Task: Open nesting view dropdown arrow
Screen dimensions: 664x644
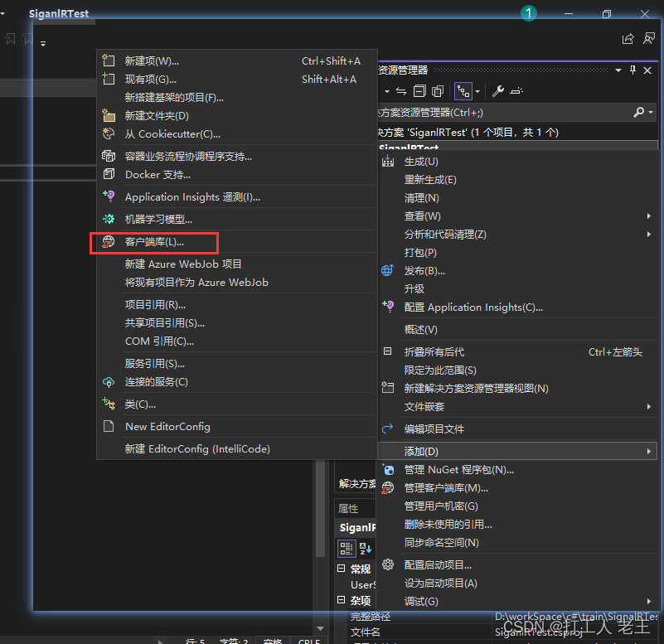Action: pyautogui.click(x=477, y=91)
